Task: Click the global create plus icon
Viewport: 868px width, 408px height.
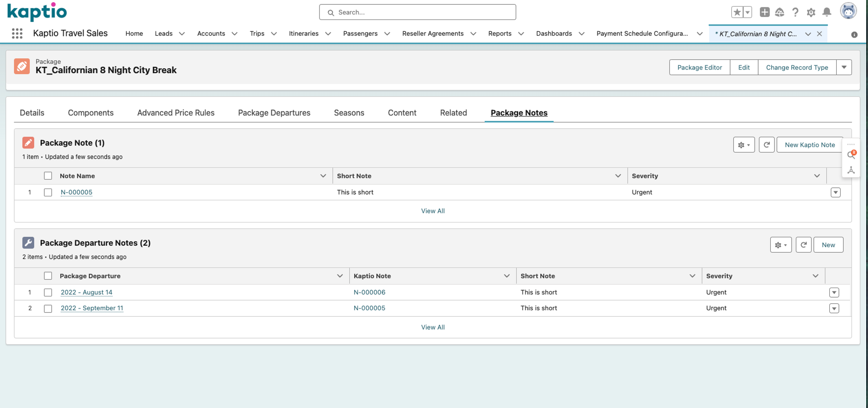Action: click(x=764, y=12)
